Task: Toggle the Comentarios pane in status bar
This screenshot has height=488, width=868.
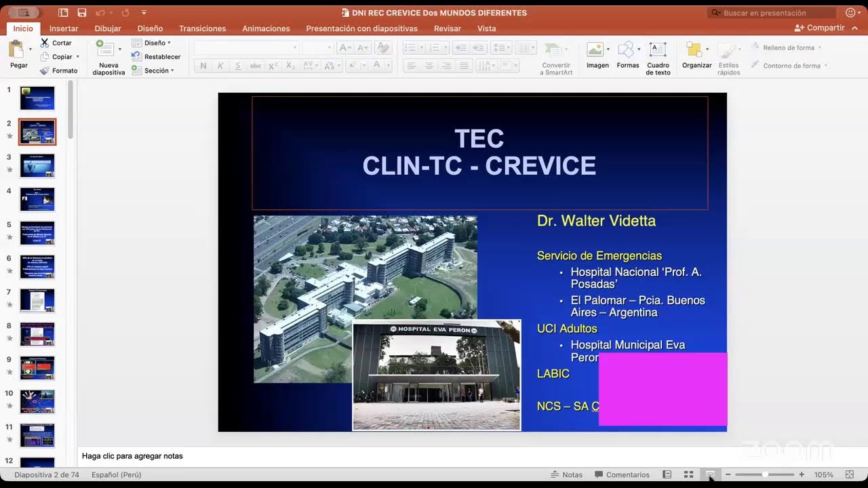Action: tap(622, 474)
